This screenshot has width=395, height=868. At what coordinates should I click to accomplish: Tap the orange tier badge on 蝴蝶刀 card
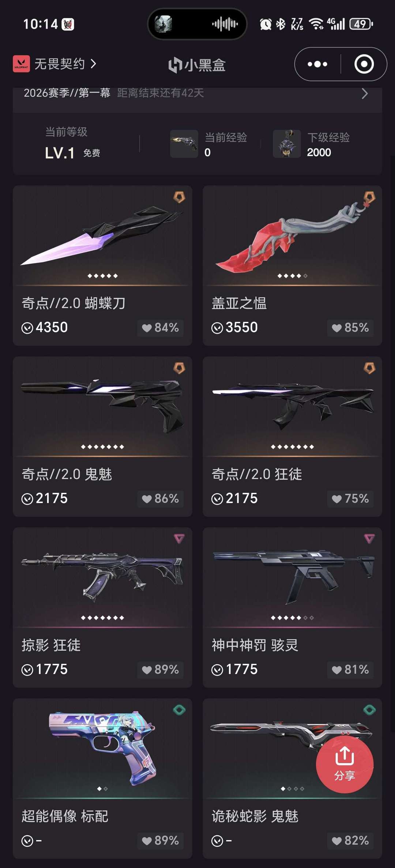point(179,197)
